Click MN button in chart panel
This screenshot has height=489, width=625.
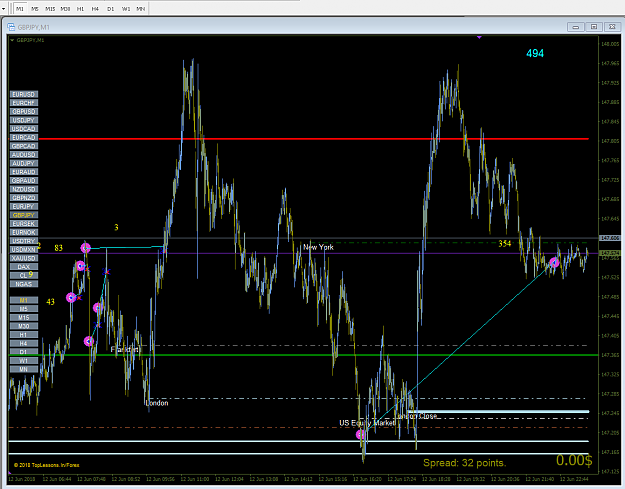(24, 369)
